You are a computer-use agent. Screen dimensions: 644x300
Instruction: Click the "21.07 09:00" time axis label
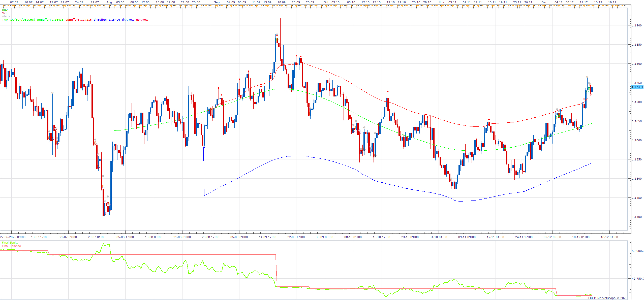tap(68, 237)
